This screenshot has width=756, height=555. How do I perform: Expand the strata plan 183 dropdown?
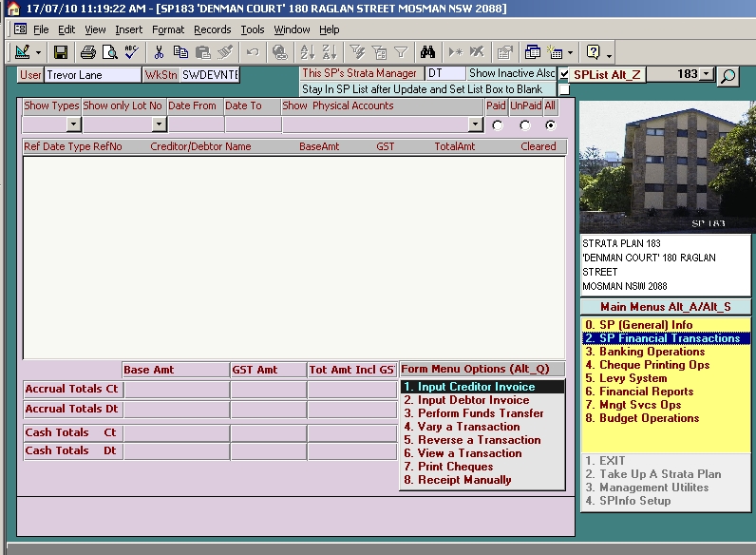click(706, 74)
